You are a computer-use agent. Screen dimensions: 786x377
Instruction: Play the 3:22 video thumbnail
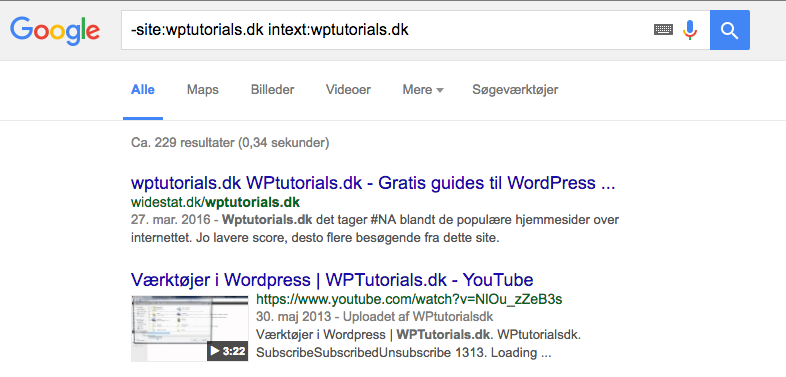[x=189, y=328]
